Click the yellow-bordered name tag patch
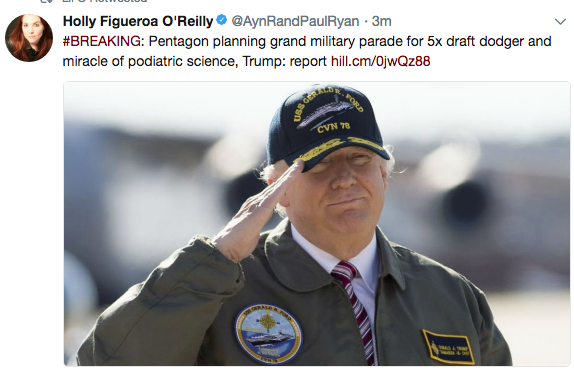 (x=448, y=347)
